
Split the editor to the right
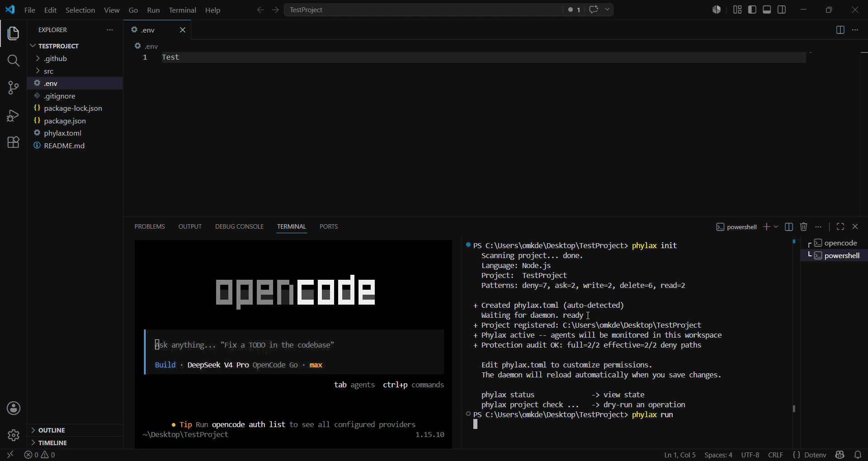tap(840, 30)
